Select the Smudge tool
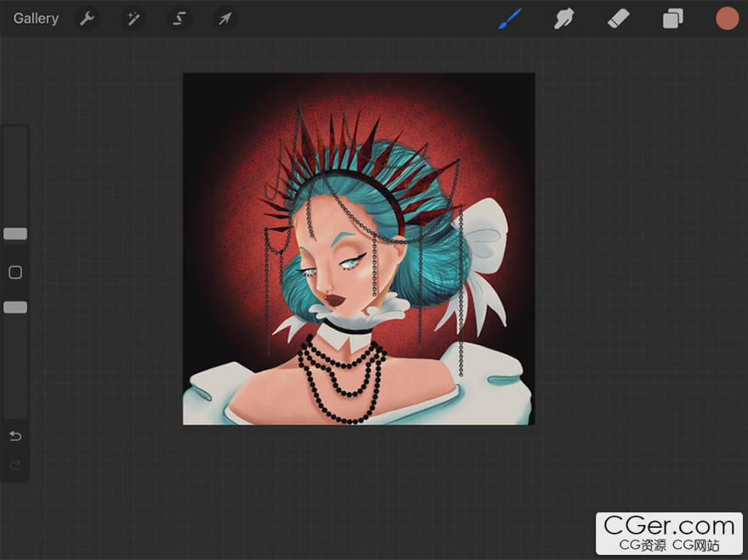 [x=564, y=19]
